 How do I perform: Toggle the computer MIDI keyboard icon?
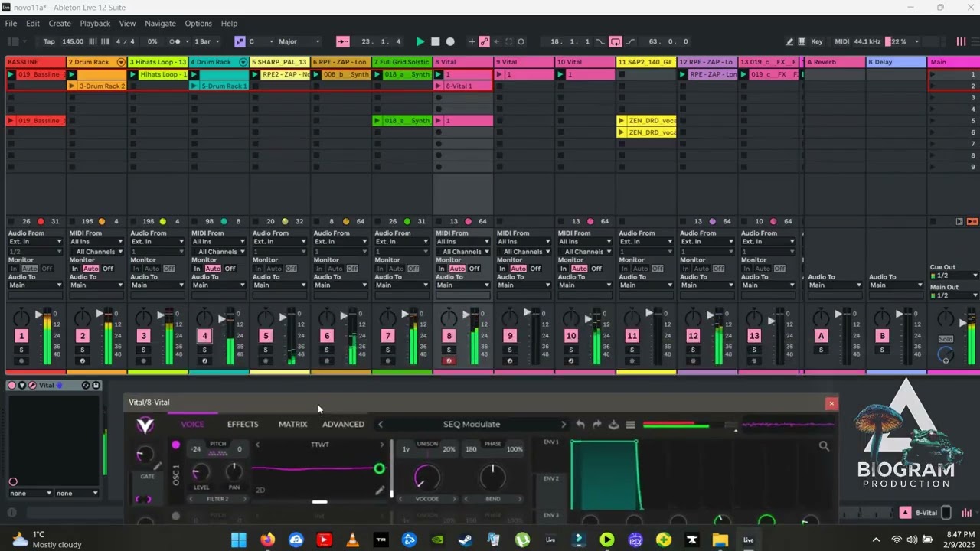[x=802, y=41]
